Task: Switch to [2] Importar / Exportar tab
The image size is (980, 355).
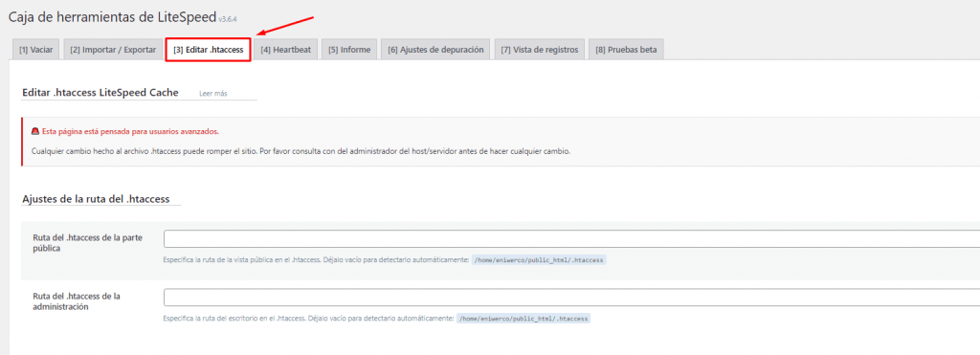Action: (113, 50)
